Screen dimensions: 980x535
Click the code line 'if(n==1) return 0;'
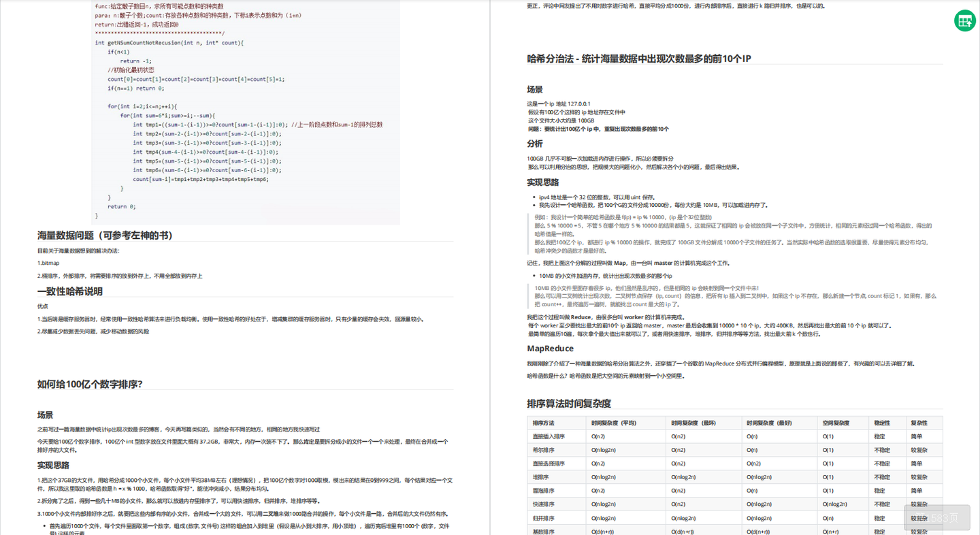[136, 88]
